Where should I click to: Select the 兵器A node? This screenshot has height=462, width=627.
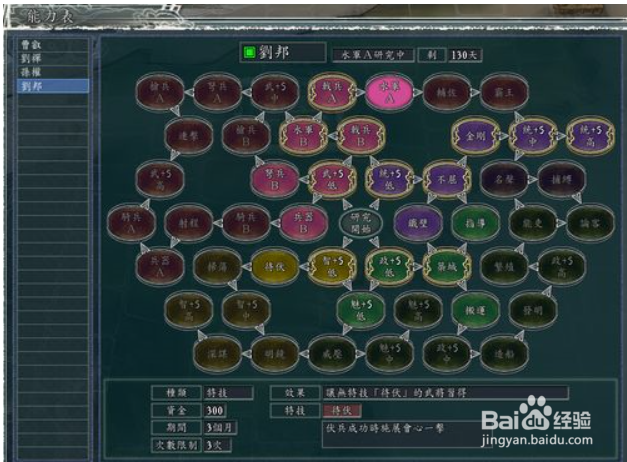click(x=160, y=266)
